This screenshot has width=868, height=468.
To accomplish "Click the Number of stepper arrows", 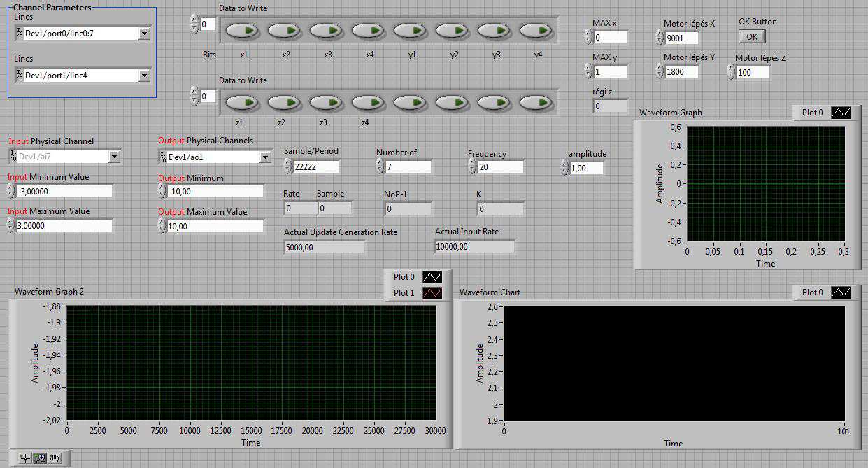I will 380,166.
